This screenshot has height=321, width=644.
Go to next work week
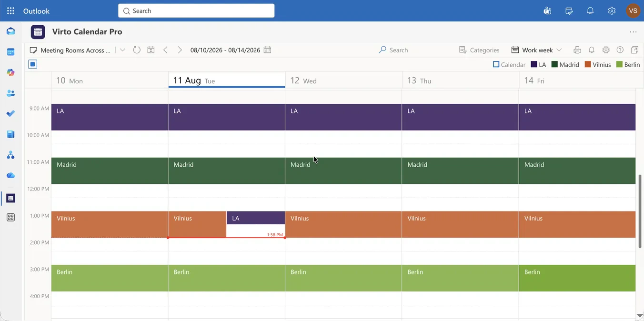[180, 50]
